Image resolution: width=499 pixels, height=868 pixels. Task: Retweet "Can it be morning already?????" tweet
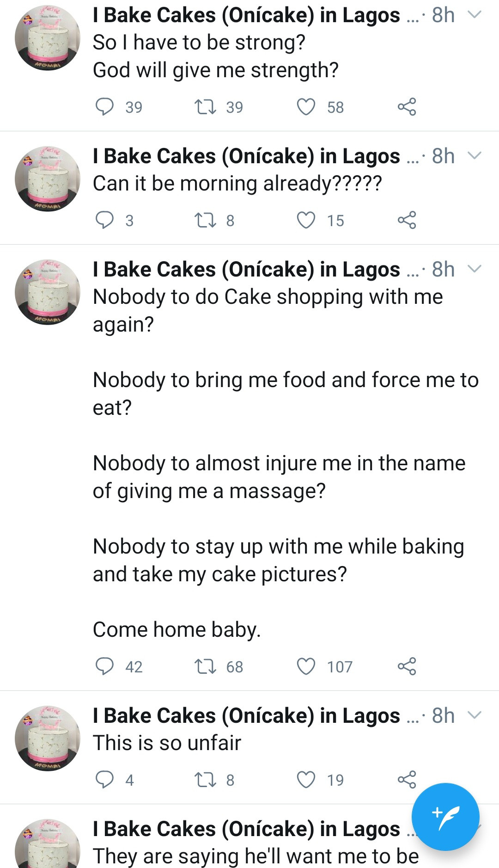205,220
